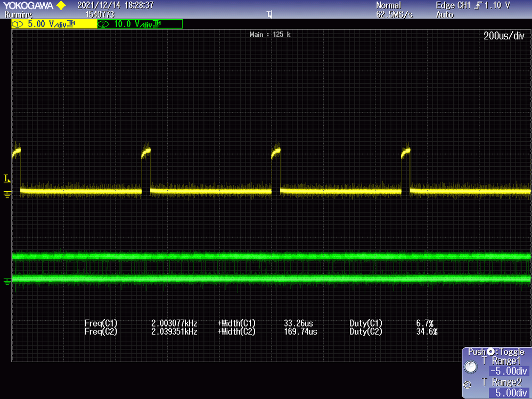Click the green CH2 ground marker
Screen dimensions: 532x399
7,281
